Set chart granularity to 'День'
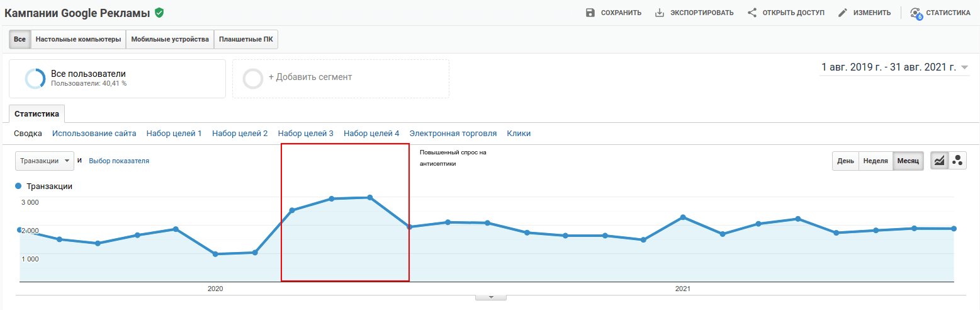 (845, 161)
